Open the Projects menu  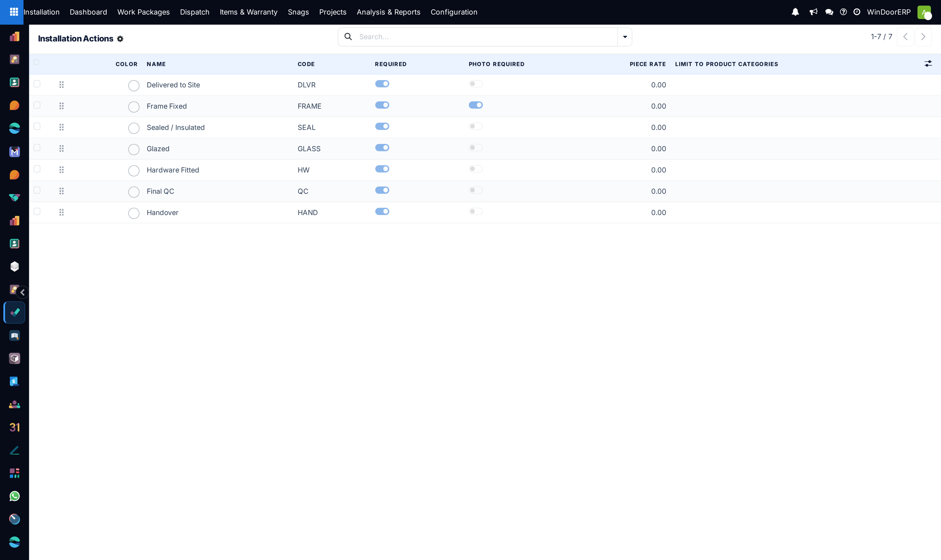point(333,12)
